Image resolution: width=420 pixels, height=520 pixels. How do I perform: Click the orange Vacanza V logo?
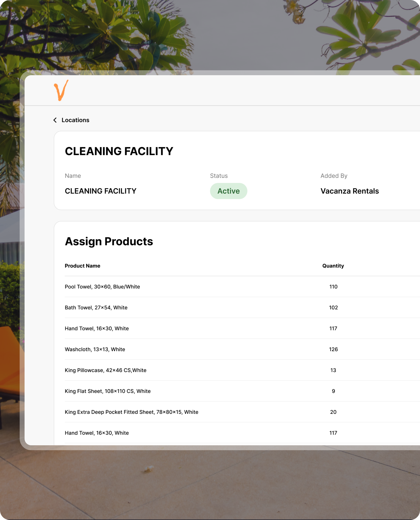61,90
